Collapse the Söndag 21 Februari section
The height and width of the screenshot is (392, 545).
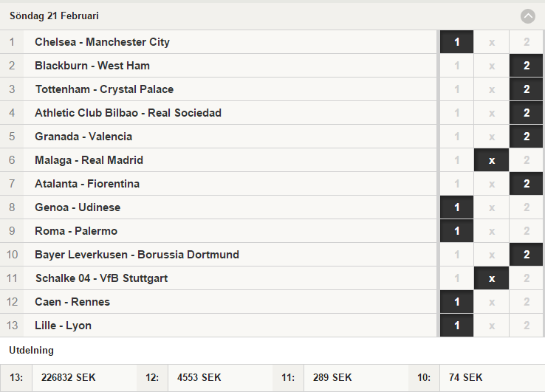click(527, 16)
